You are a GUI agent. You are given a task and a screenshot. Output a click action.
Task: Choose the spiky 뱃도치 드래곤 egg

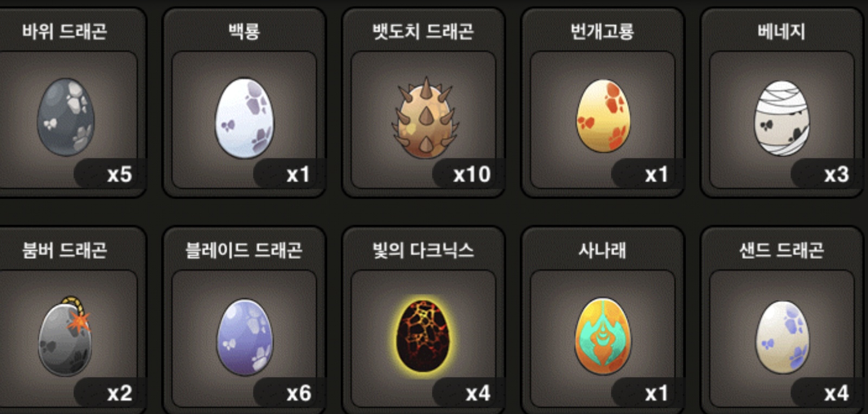click(x=425, y=117)
